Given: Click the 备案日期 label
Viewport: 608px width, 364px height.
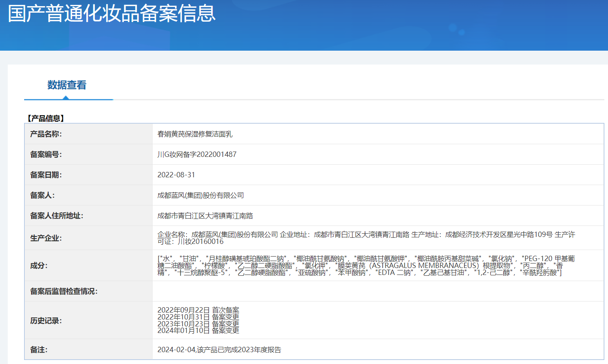Looking at the screenshot, I should (x=46, y=175).
